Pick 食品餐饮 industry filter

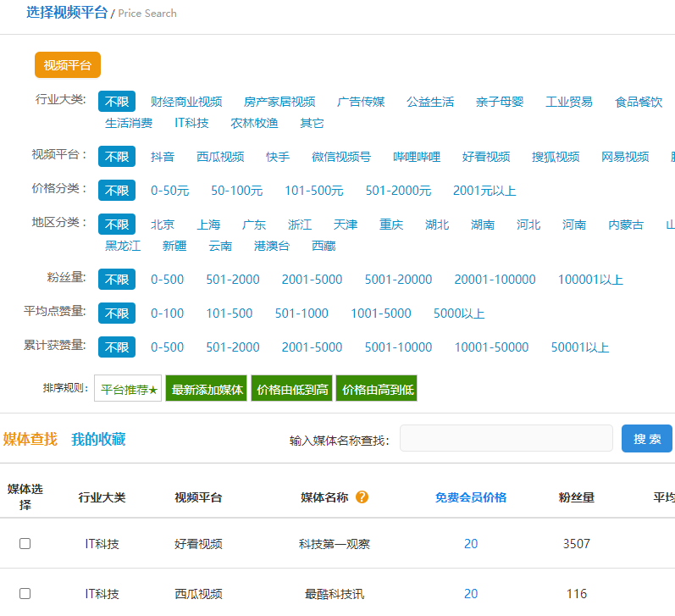coord(639,102)
